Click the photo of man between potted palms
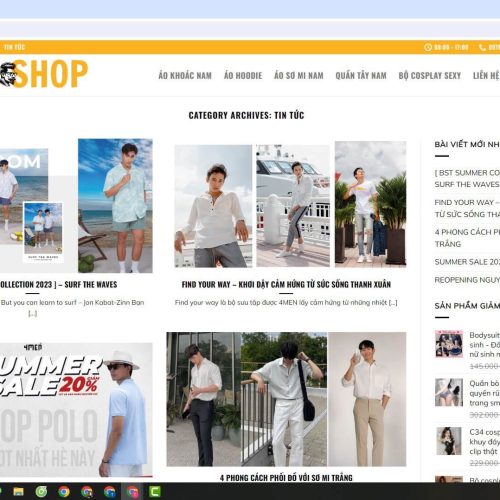Image resolution: width=500 pixels, height=500 pixels. pos(371,204)
